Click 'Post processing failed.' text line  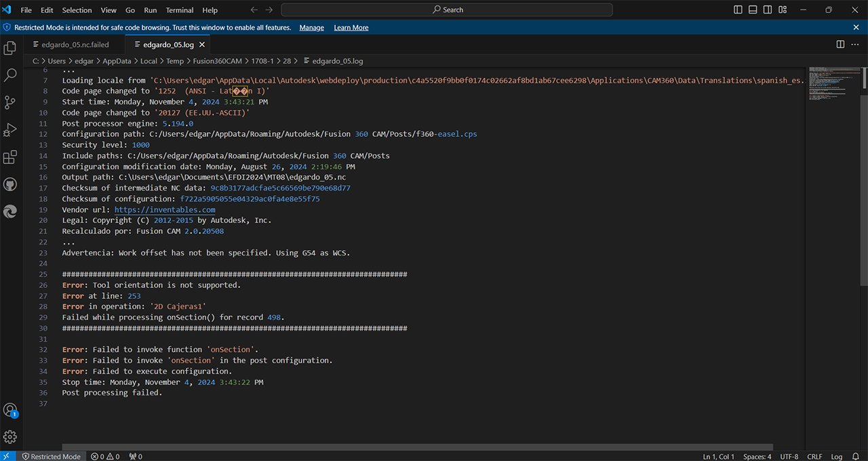pos(112,393)
